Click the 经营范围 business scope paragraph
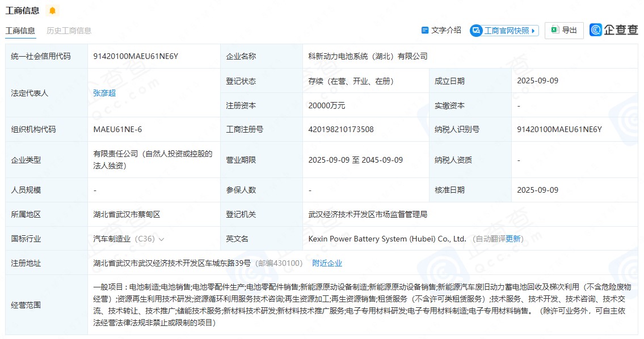 pos(361,305)
